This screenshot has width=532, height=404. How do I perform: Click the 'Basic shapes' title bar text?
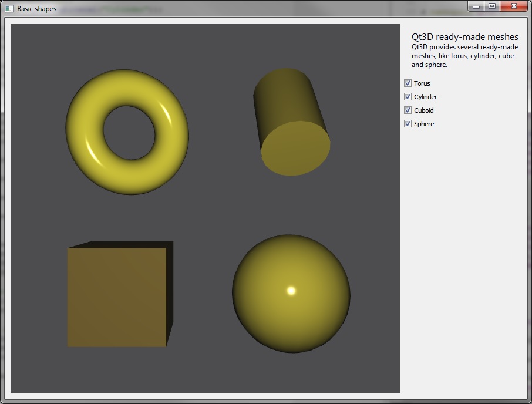pos(37,8)
